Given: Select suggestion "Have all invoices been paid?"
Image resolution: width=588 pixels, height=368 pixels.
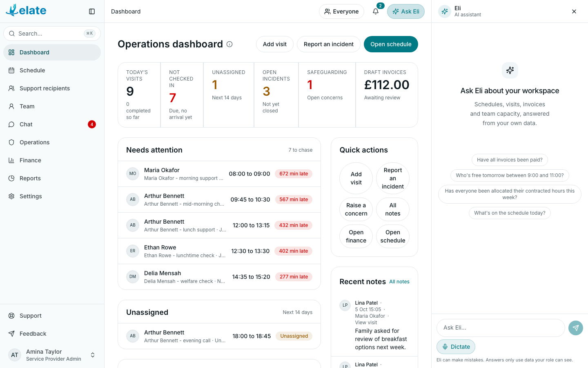Looking at the screenshot, I should (510, 160).
